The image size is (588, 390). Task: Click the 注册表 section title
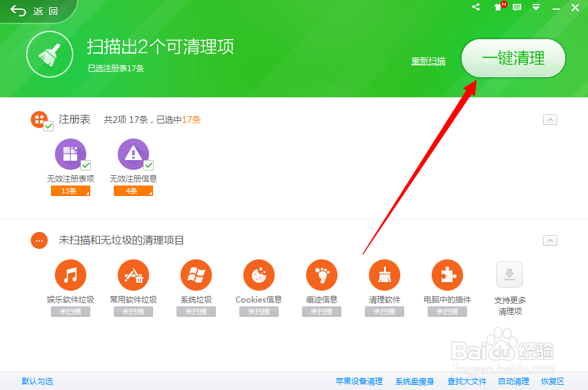[x=75, y=119]
